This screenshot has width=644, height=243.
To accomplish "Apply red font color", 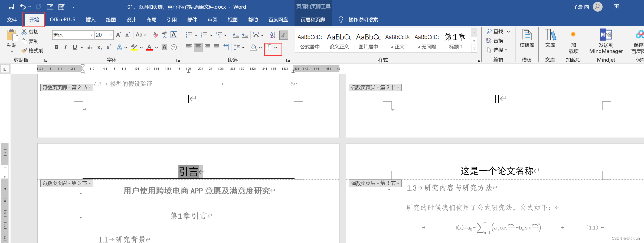I will point(149,47).
